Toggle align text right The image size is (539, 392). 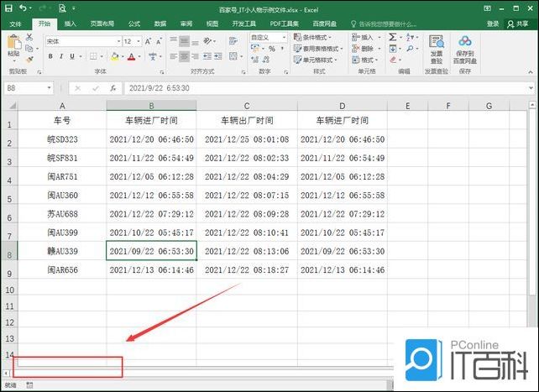pos(196,56)
